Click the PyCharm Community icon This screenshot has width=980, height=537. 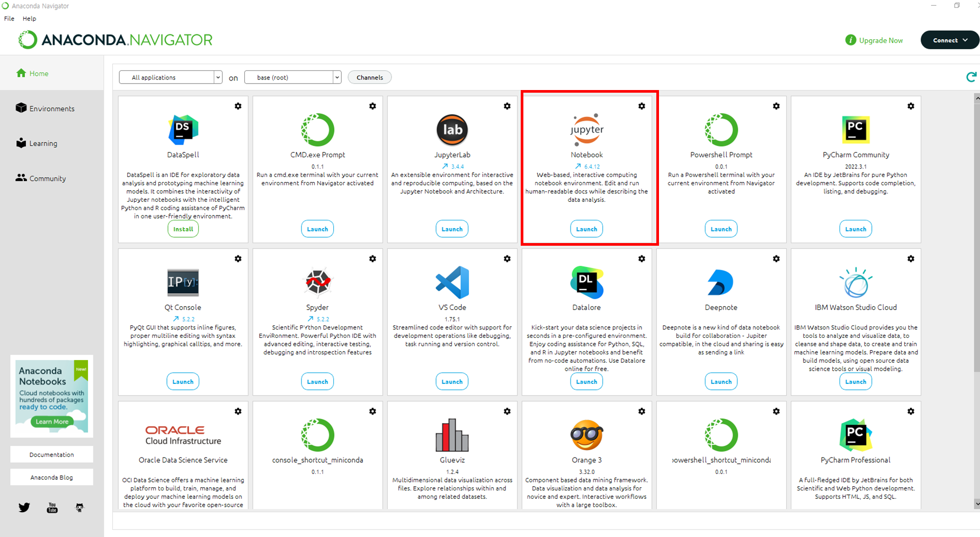pos(856,130)
